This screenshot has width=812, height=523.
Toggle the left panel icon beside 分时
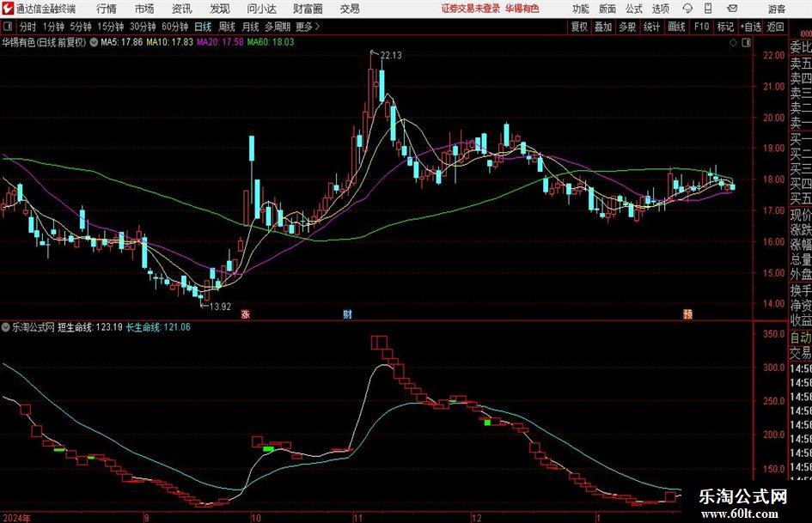coord(8,27)
